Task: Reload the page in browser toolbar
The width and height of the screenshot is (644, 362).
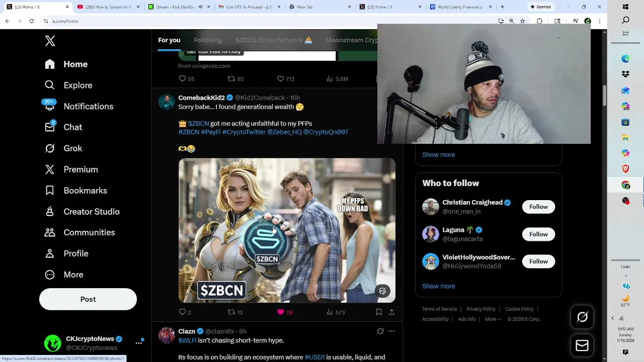Action: 31,21
